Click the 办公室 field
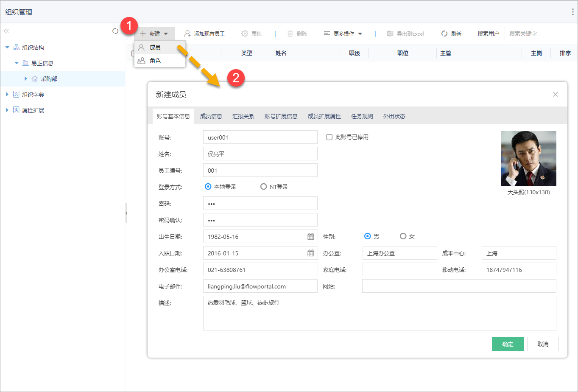The image size is (578, 392). point(400,253)
